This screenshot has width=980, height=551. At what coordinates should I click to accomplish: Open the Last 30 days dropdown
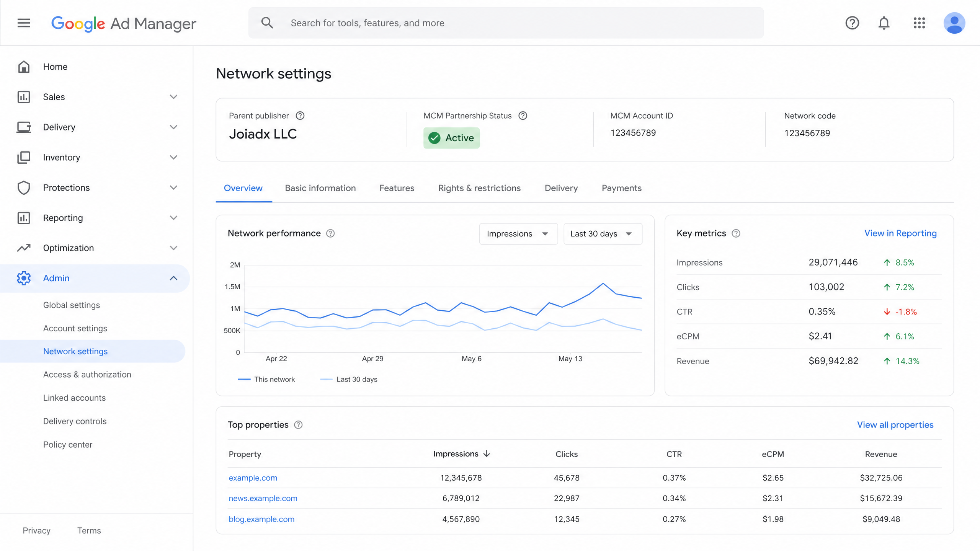click(603, 234)
